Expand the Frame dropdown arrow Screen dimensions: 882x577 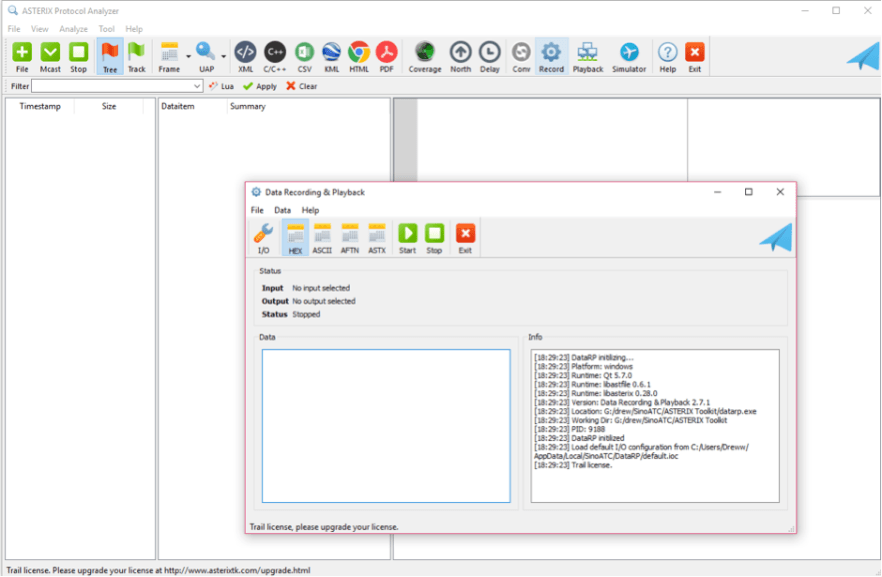[x=188, y=56]
